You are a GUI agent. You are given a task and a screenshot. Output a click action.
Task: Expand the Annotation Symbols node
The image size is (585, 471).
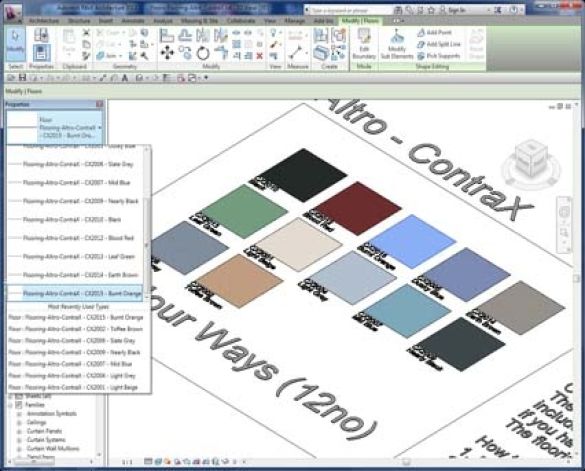pyautogui.click(x=19, y=414)
